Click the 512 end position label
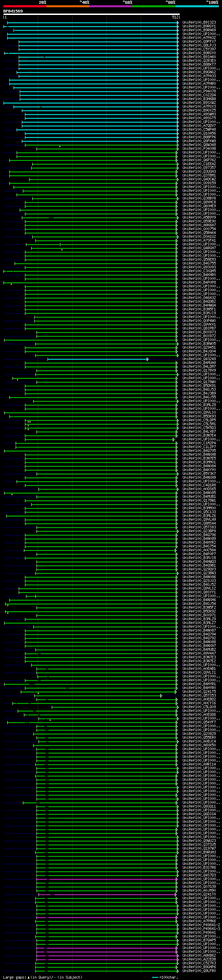 (175, 17)
